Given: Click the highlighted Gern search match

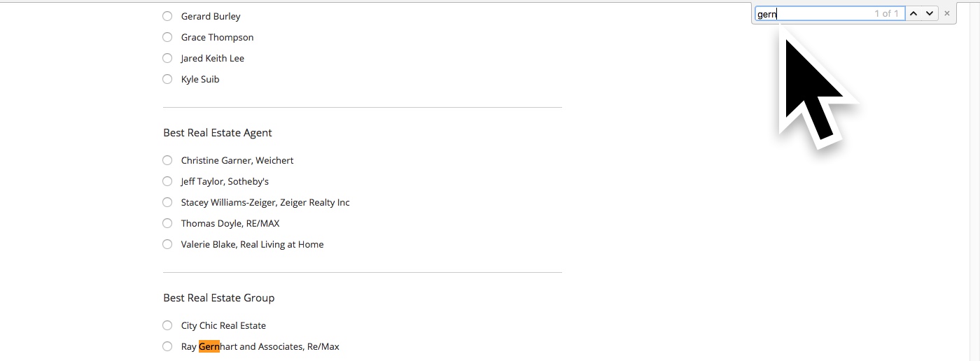Looking at the screenshot, I should point(209,346).
